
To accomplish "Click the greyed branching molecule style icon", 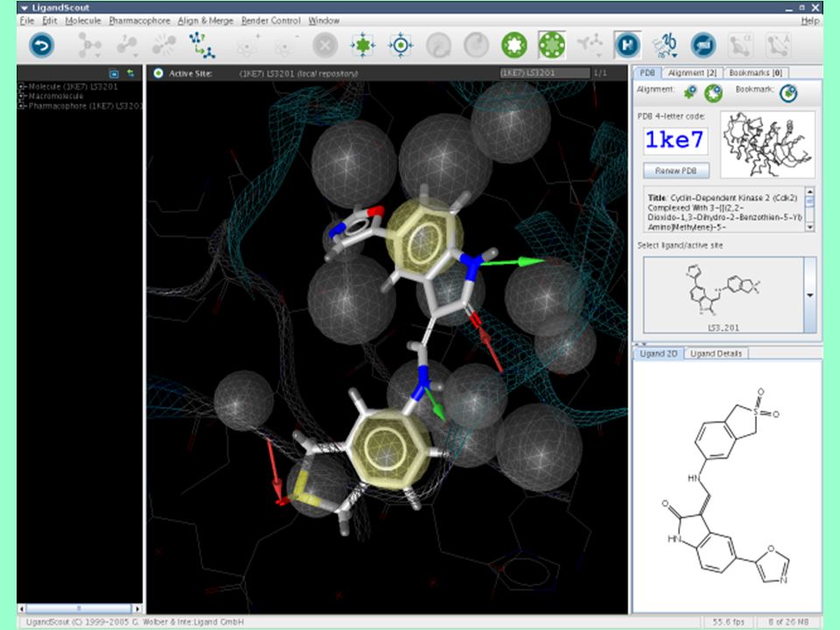I will click(x=590, y=45).
